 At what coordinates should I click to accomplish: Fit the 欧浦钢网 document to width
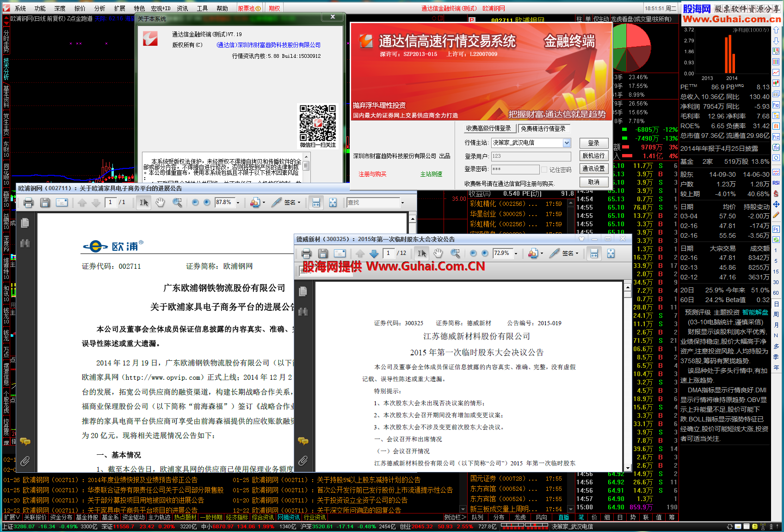tap(316, 203)
